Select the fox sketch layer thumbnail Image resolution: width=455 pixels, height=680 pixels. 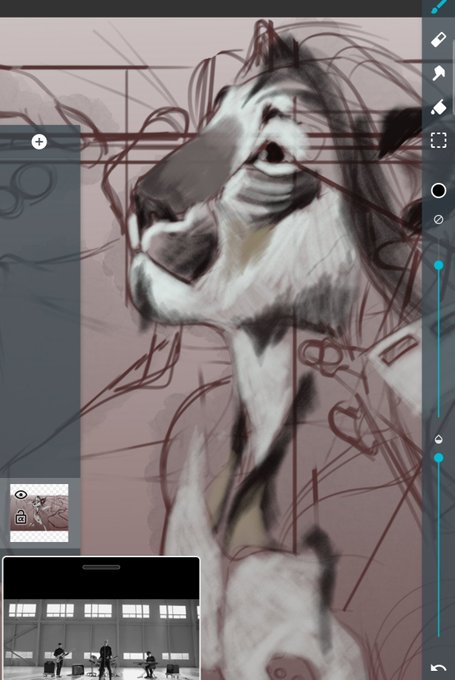tap(39, 513)
